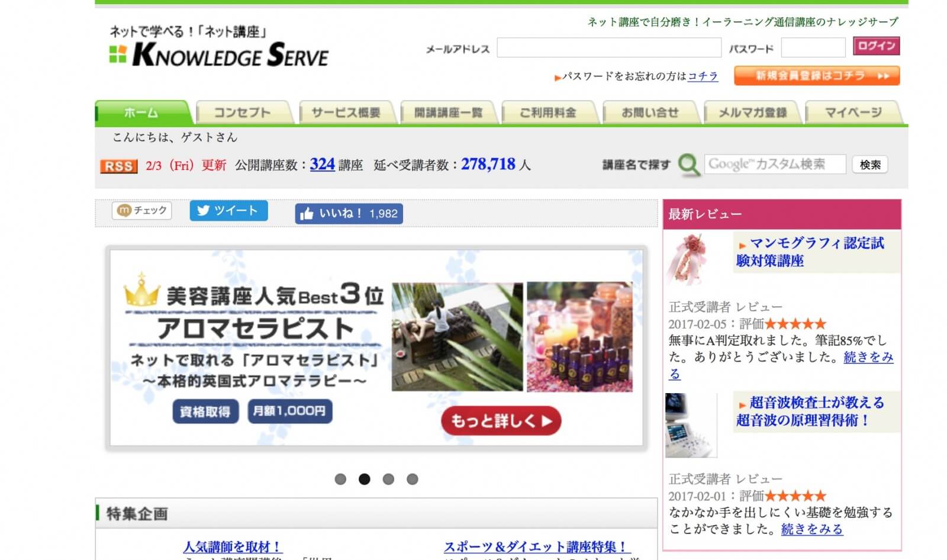Click the こんにちは、ゲストさん greeting
Viewport: 947px width, 560px height.
coord(175,137)
